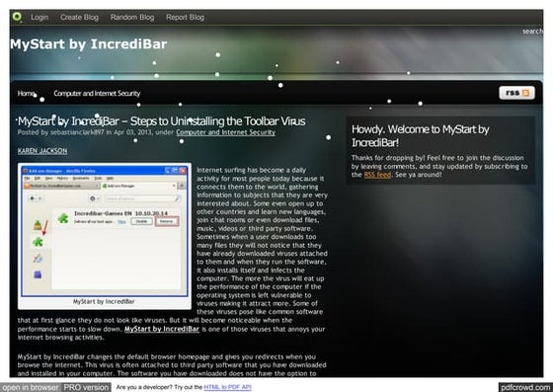Follow the MyStart by IncrediBar link in article
Viewport: 553px width, 392px height.
point(162,329)
